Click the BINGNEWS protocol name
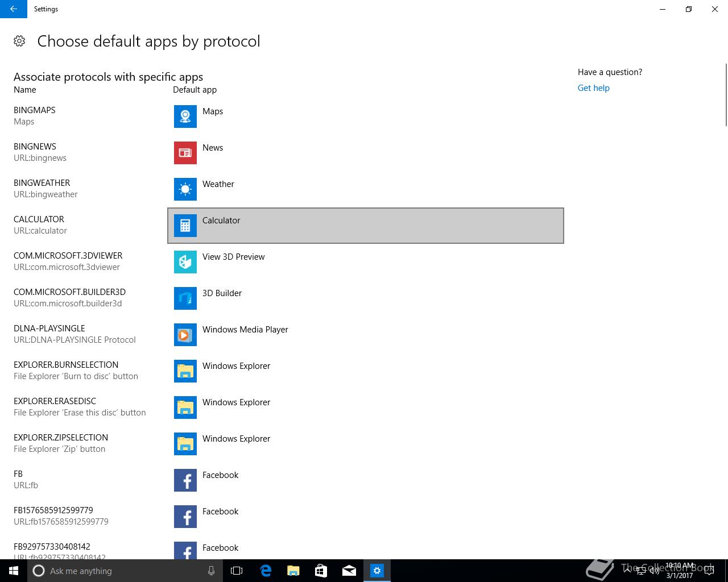Viewport: 728px width, 582px height. (35, 147)
